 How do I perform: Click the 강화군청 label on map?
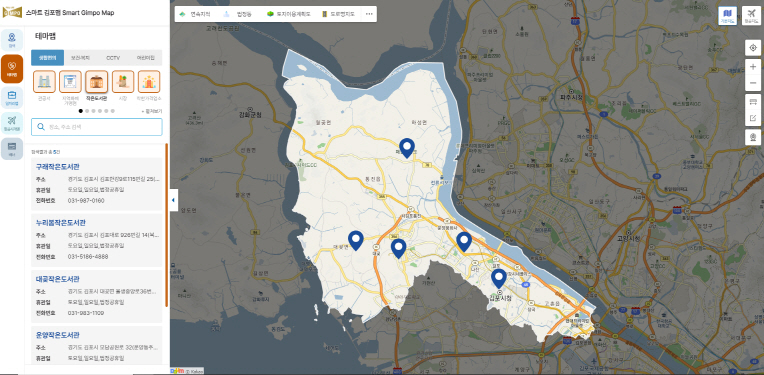point(250,115)
